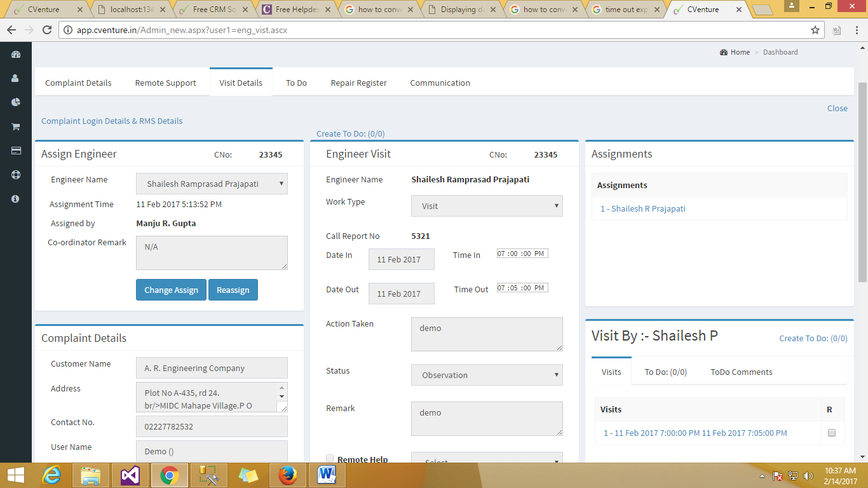Open the pie chart sidebar icon
Image resolution: width=868 pixels, height=488 pixels.
tap(16, 102)
